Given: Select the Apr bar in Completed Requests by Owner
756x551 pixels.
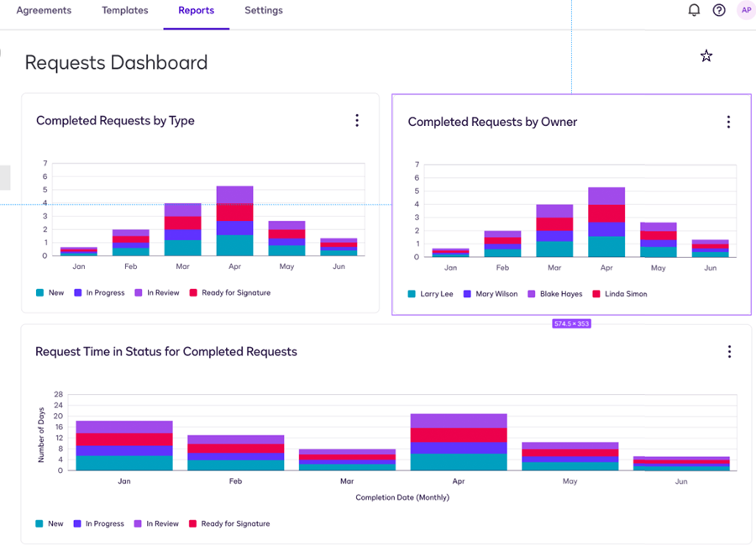Looking at the screenshot, I should pyautogui.click(x=606, y=223).
